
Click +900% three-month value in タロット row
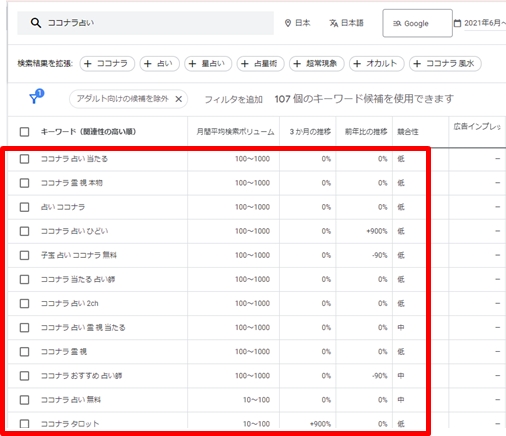coord(320,424)
